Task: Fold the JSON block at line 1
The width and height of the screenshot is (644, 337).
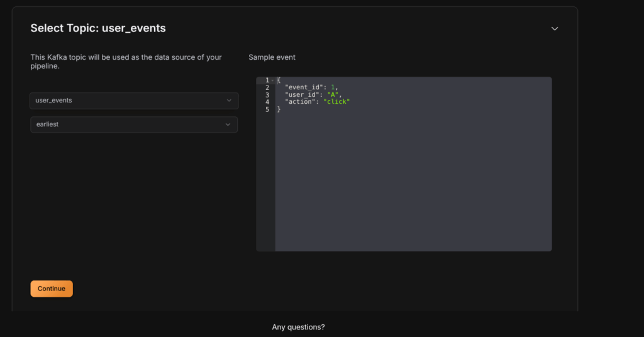Action: [272, 80]
